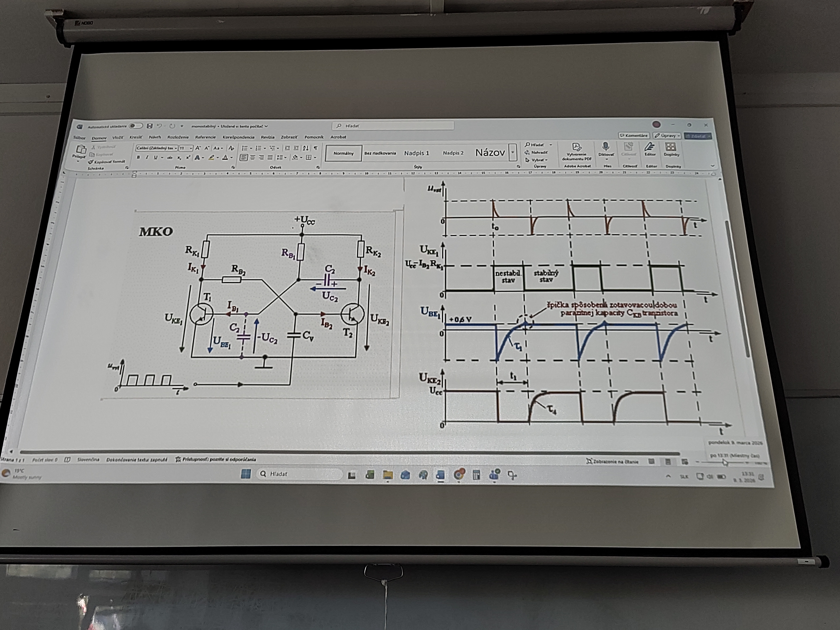Toggle italic text formatting
Screen dimensions: 840x630
coord(147,157)
